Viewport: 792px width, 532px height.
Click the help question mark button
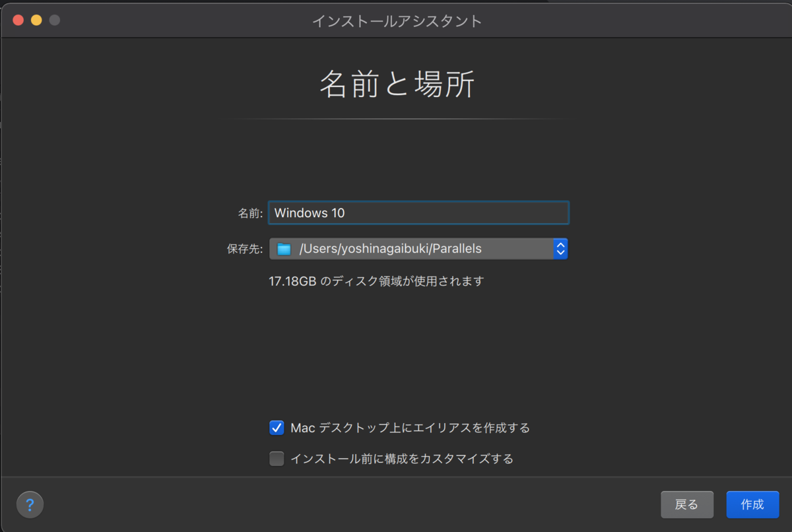(x=30, y=505)
